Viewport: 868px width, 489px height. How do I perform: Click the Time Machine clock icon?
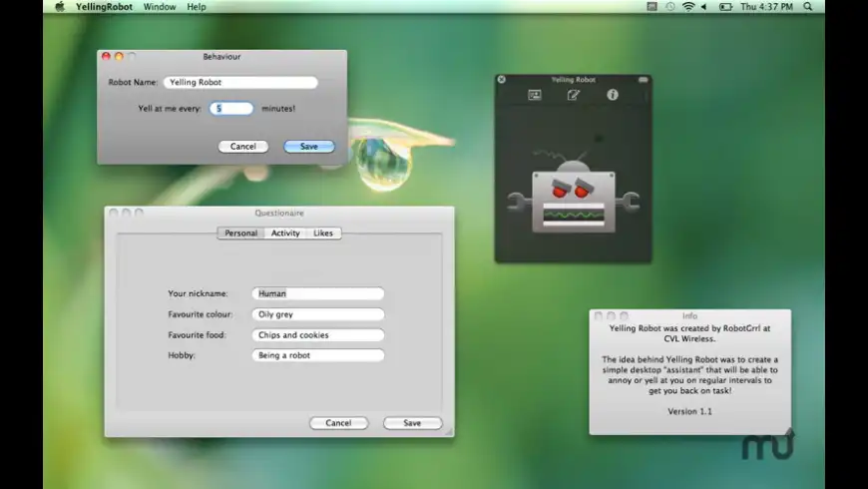669,7
